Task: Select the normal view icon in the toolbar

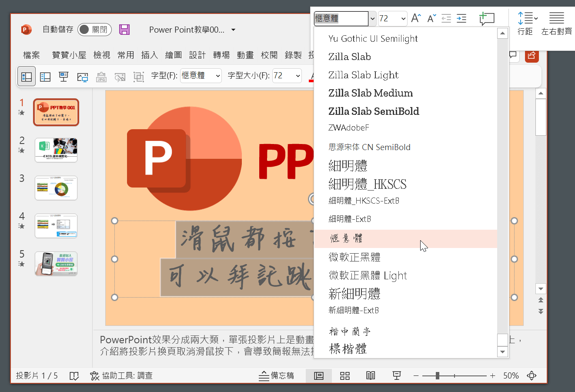Action: coord(27,77)
